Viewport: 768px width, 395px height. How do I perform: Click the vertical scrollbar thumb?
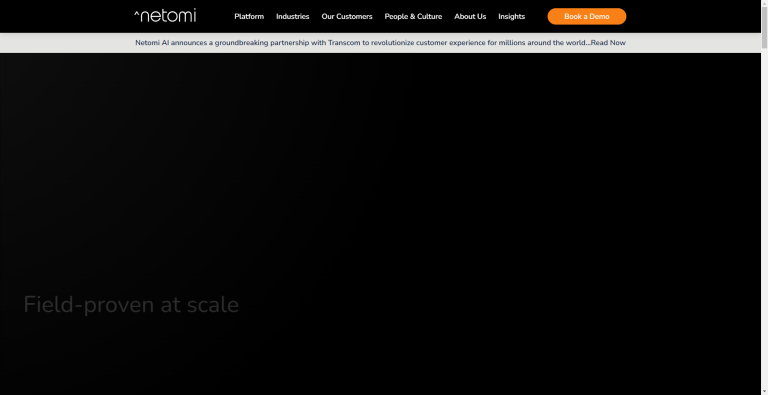764,27
